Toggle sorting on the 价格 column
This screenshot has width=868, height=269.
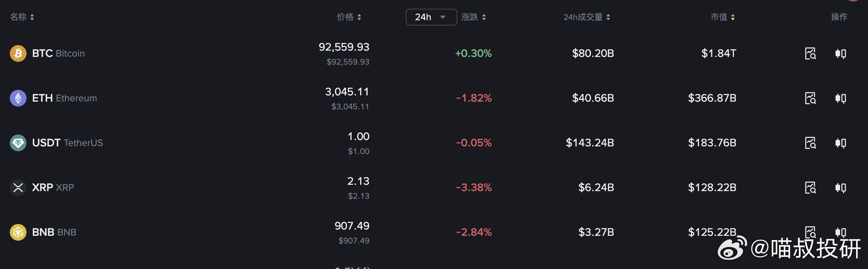(x=360, y=17)
